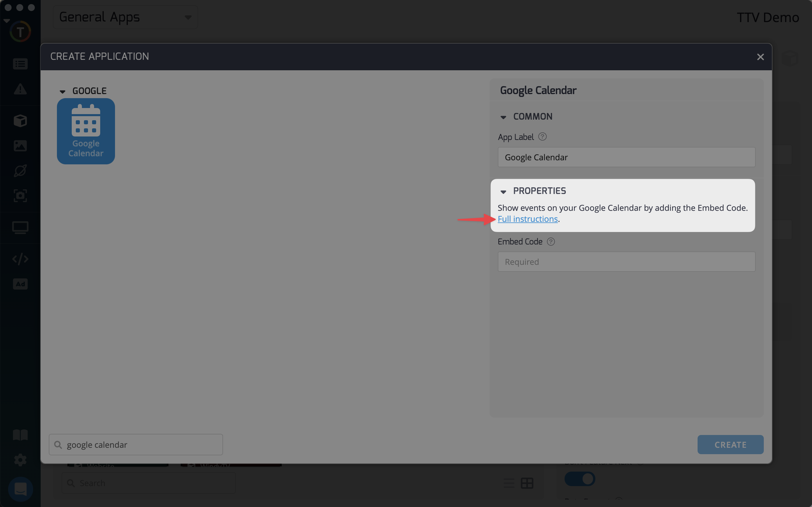Open the media image icon in sidebar

pos(20,146)
